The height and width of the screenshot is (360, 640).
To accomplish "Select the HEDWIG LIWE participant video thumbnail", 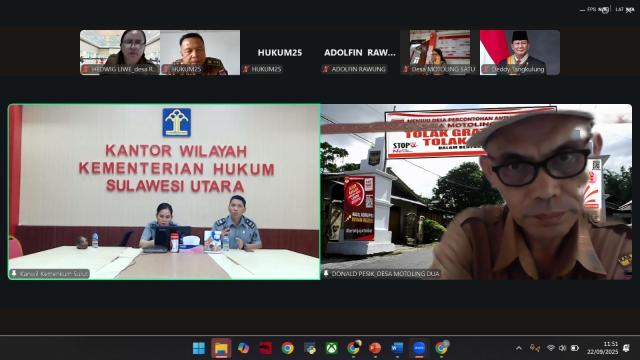I will click(120, 52).
